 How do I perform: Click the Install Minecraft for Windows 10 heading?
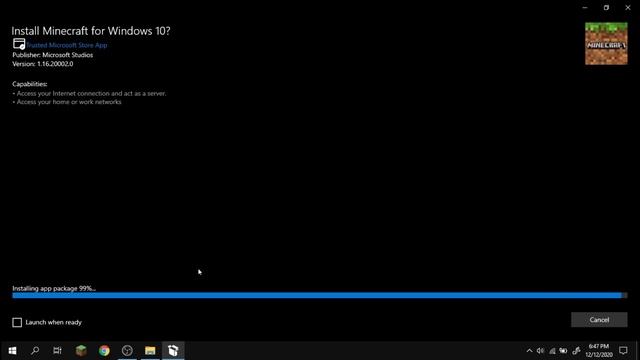pos(91,31)
